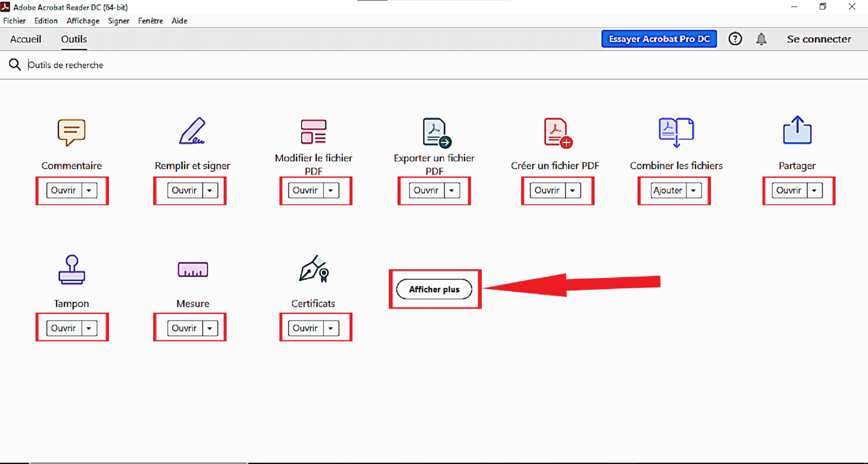This screenshot has width=868, height=464.
Task: Restore down the Acrobat window
Action: (823, 7)
